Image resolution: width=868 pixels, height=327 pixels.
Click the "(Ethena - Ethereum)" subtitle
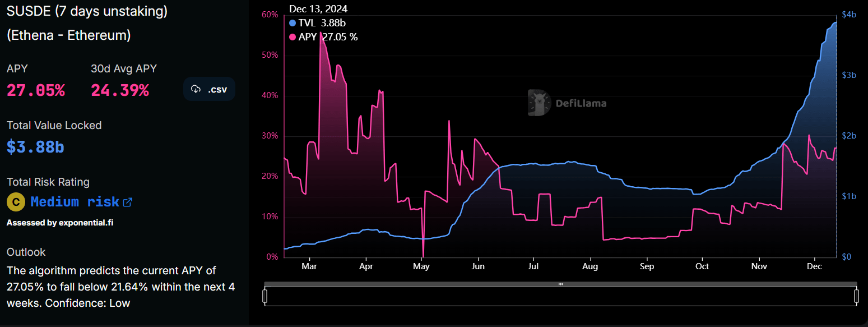69,35
